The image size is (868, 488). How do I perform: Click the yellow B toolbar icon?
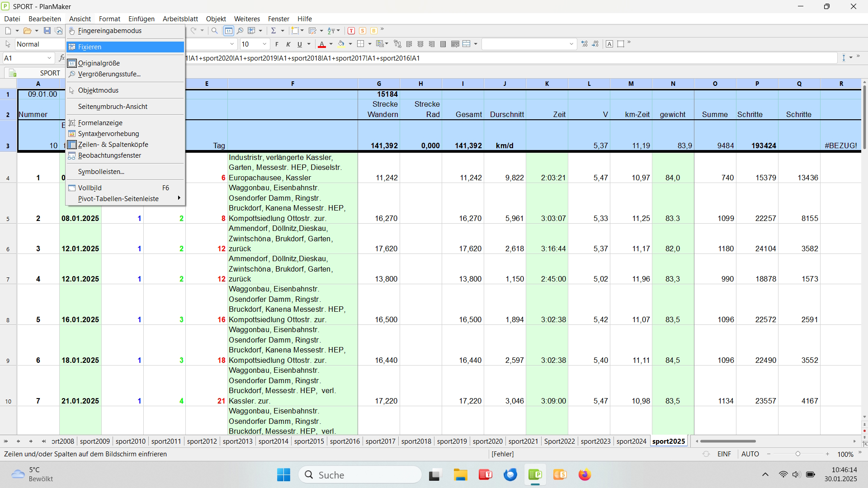(374, 31)
